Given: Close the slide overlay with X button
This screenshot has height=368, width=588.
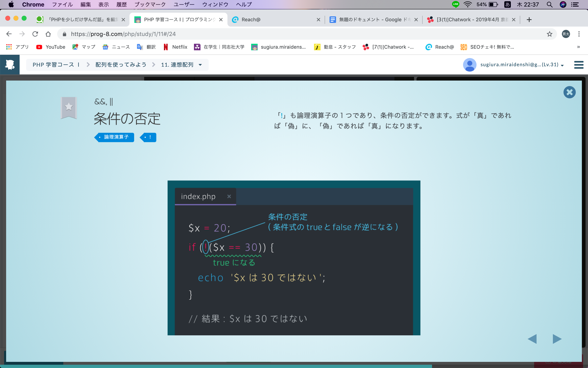Looking at the screenshot, I should pos(569,92).
